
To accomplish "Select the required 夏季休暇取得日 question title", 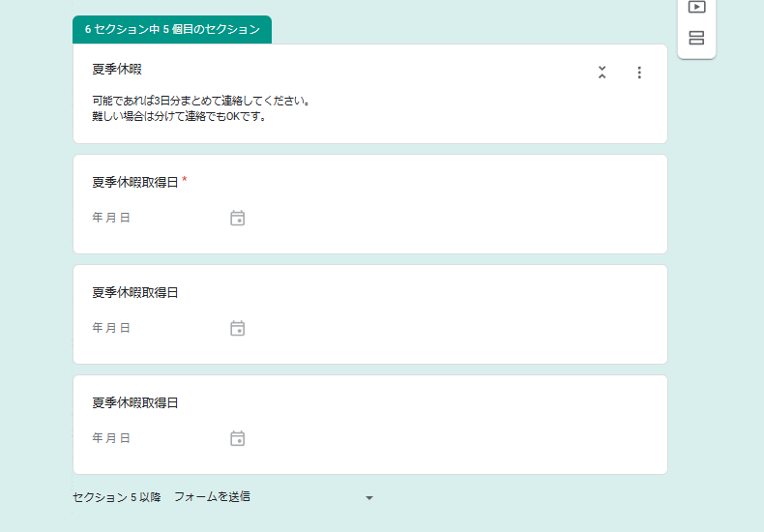I will point(135,182).
